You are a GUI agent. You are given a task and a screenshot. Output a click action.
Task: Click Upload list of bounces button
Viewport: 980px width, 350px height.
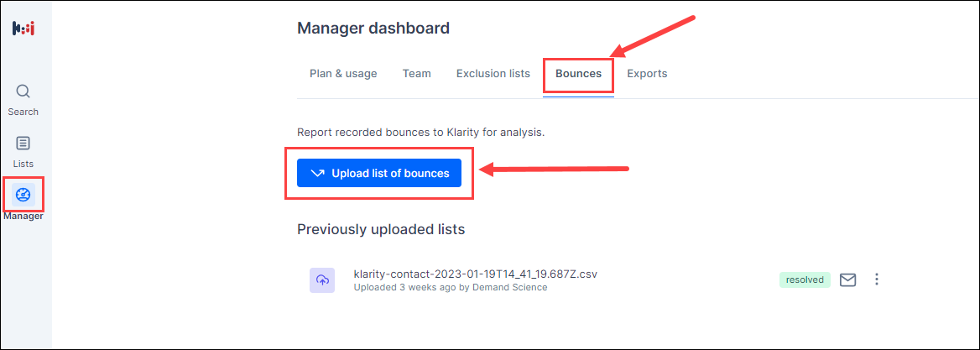coord(378,173)
